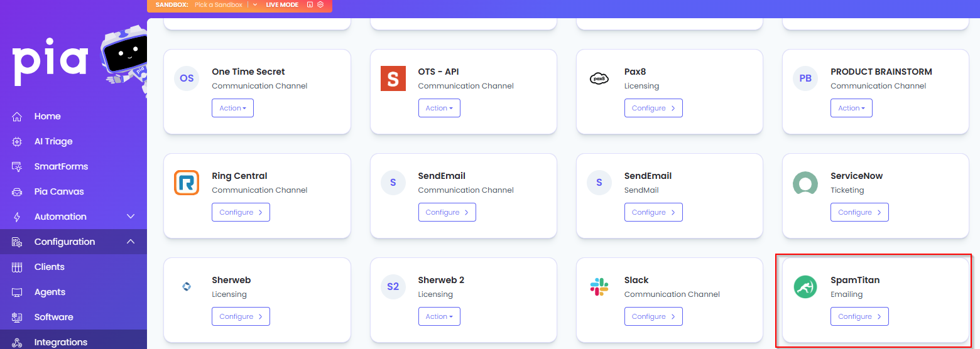
Task: Click the Slack logo icon
Action: click(x=599, y=287)
